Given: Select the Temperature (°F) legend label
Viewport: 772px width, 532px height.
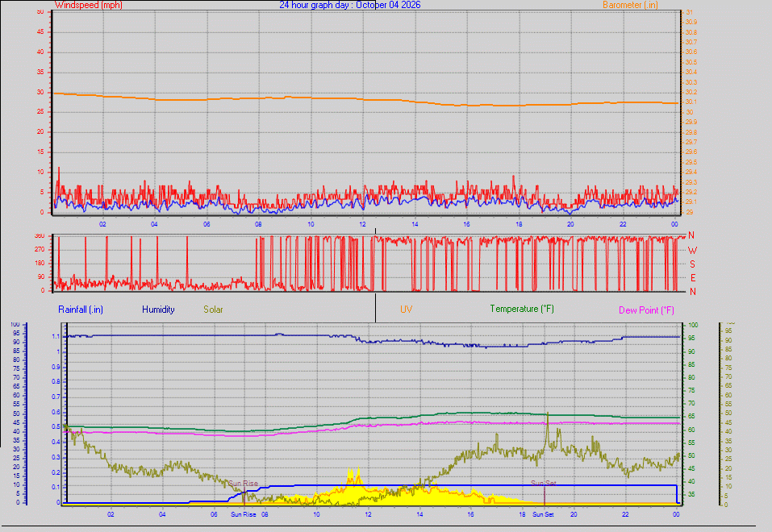Looking at the screenshot, I should [x=522, y=309].
